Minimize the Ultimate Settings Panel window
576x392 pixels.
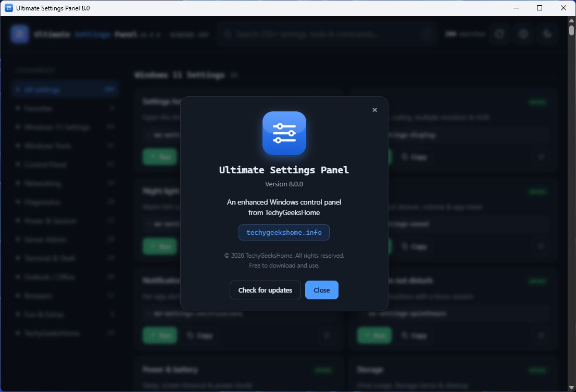(x=516, y=8)
